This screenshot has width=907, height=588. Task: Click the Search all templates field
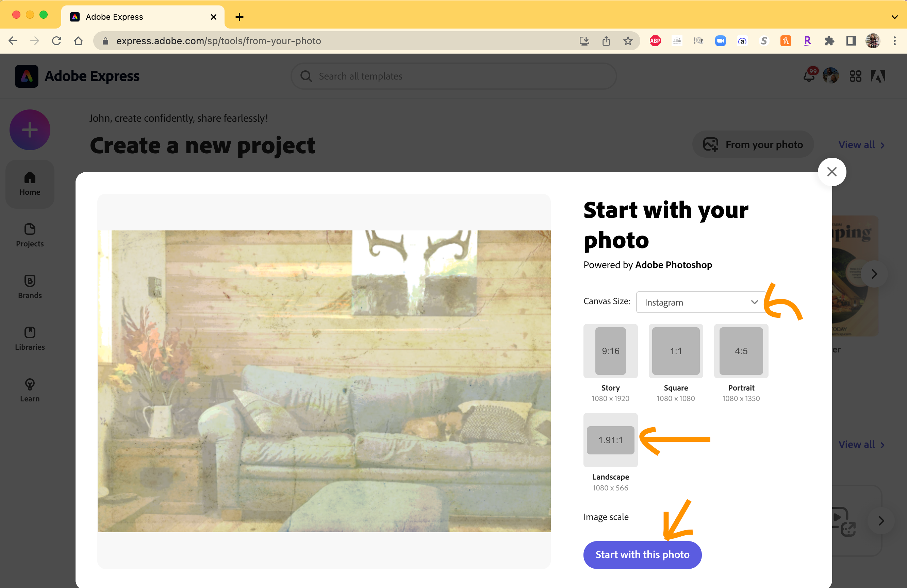coord(453,76)
